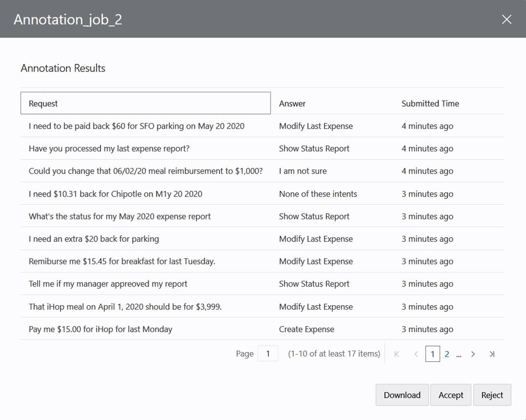Image resolution: width=526 pixels, height=420 pixels.
Task: Select the Chipotle request row
Action: pyautogui.click(x=115, y=194)
